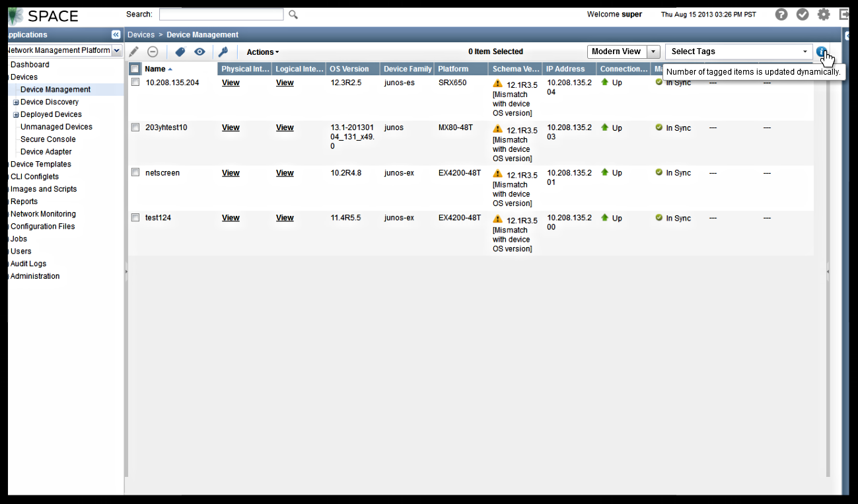This screenshot has width=858, height=504.
Task: View logical interfaces for 10.208.135.204
Action: (285, 83)
